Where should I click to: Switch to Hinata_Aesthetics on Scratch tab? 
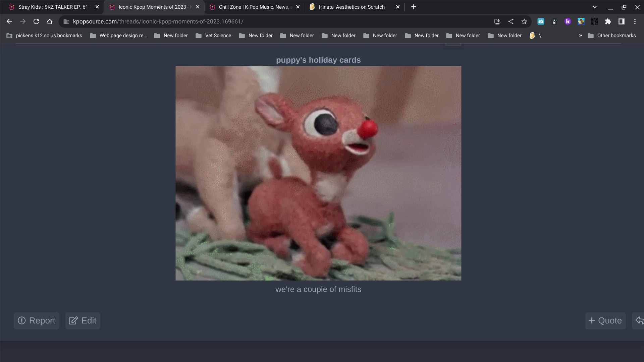(354, 7)
